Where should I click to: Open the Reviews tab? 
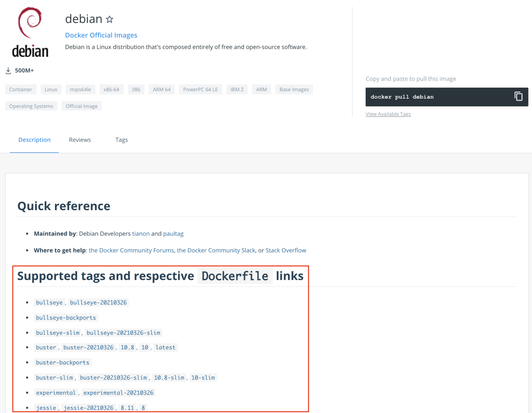pos(80,140)
